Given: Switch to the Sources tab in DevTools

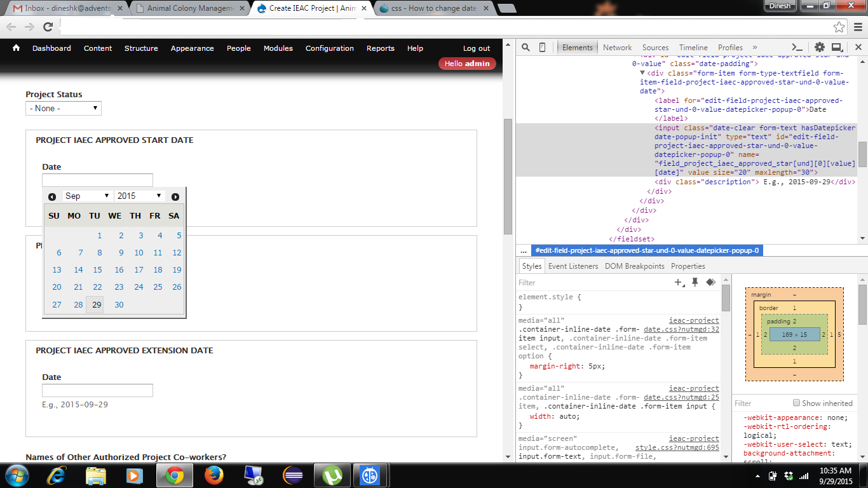Looking at the screenshot, I should [655, 47].
